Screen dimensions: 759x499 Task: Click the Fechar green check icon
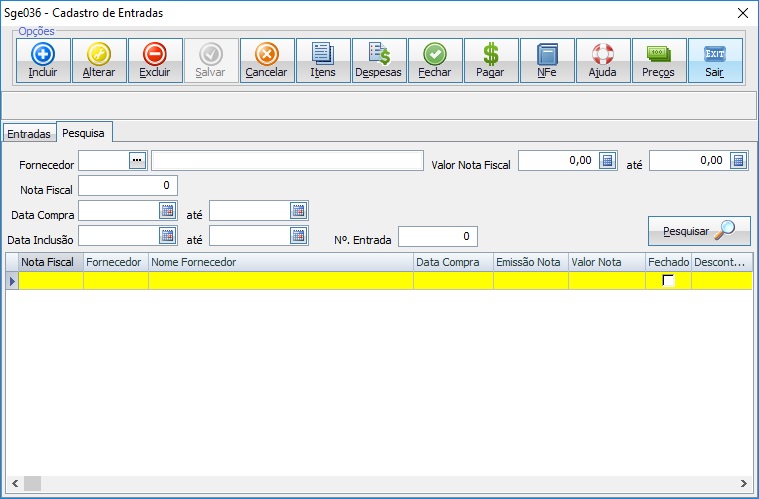pyautogui.click(x=435, y=54)
